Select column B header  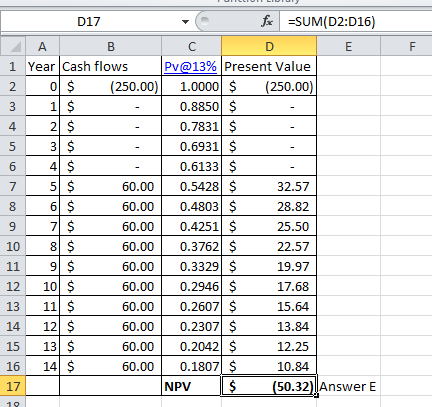(111, 46)
